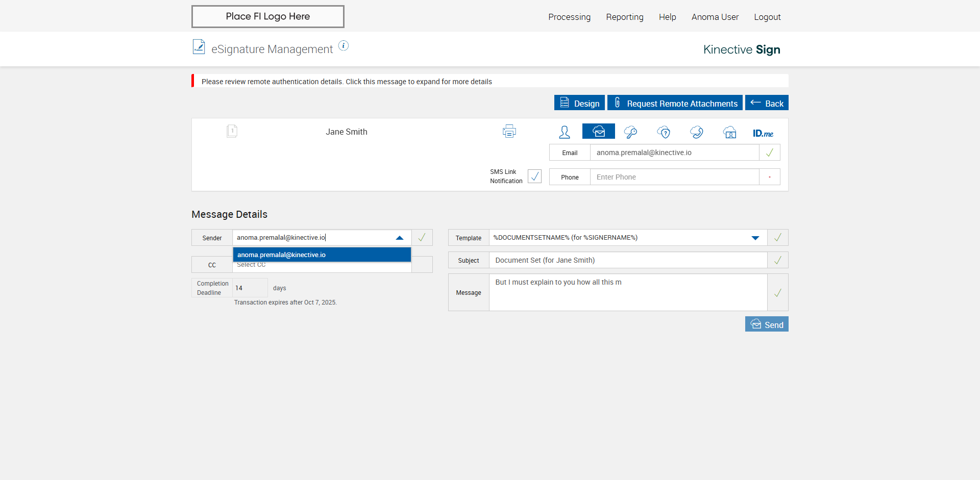Screen dimensions: 980x480
Task: Click into the Enter Phone field
Action: (x=674, y=177)
